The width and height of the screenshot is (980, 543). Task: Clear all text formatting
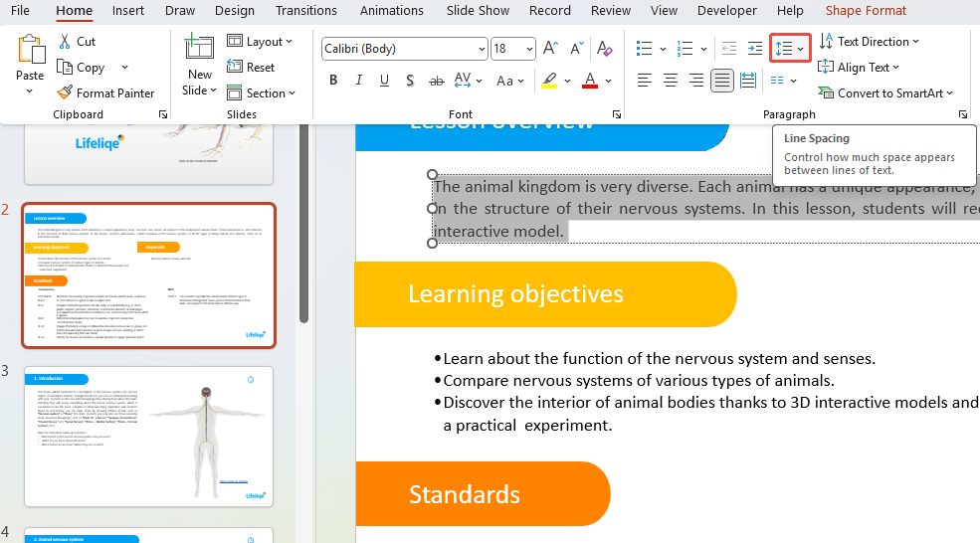(603, 49)
